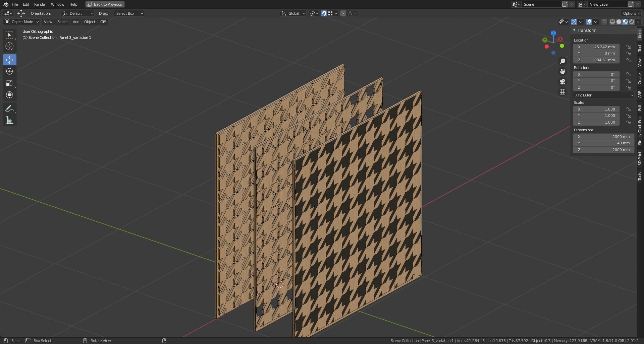Click the Z axis on navigation gizmo

[553, 33]
